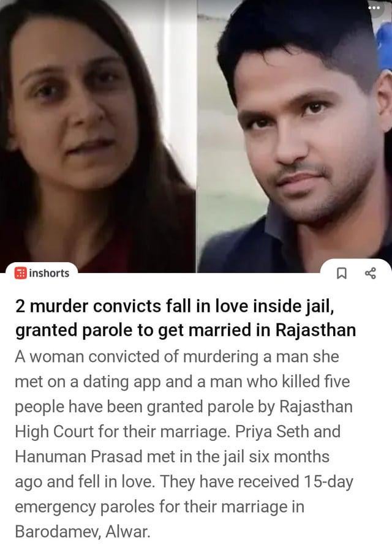The width and height of the screenshot is (392, 545).
Task: Open the right photo of the man
Action: coord(295,135)
